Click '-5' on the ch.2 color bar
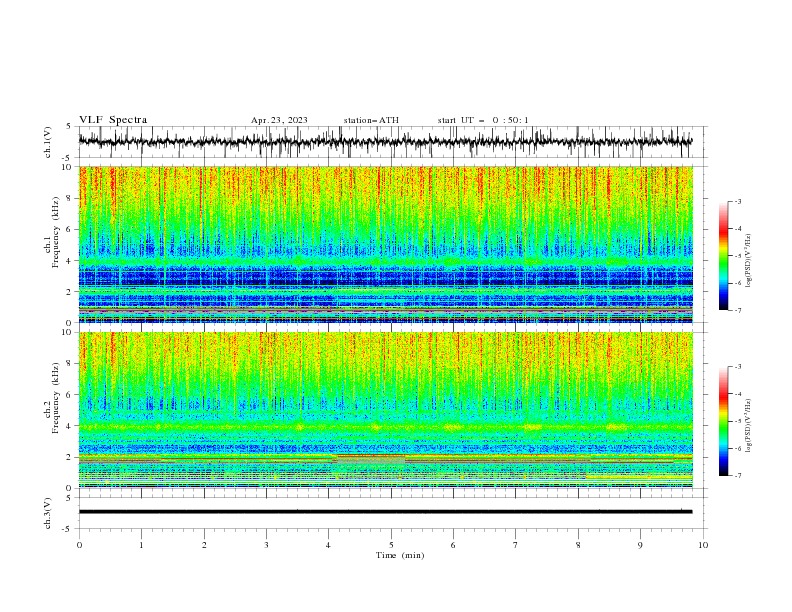The image size is (792, 612). [738, 421]
